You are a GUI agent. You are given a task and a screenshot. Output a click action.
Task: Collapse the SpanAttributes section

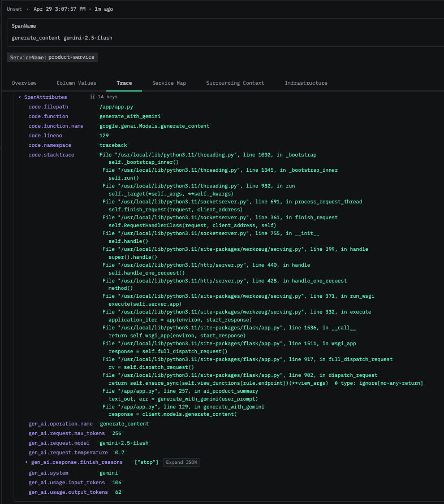tap(20, 97)
